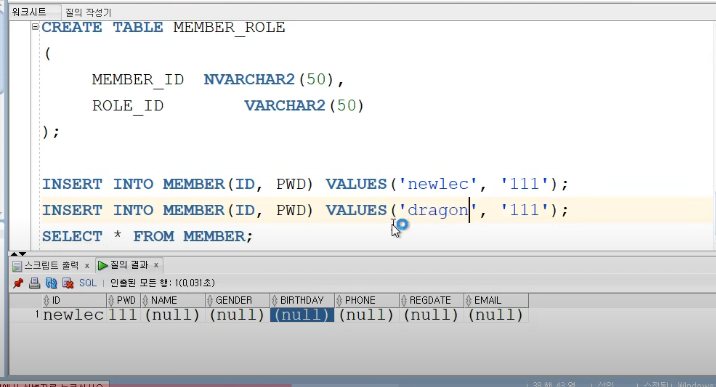
Task: Select the (null) cell under GENDER
Action: point(237,315)
